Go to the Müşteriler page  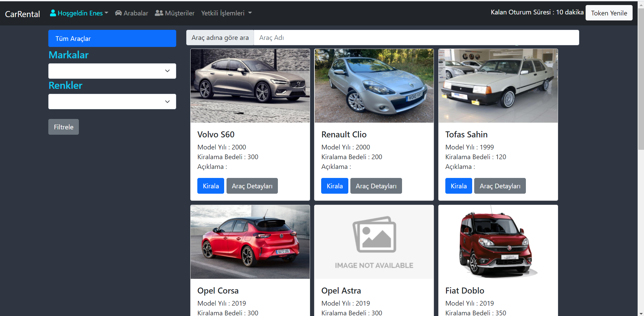[175, 13]
